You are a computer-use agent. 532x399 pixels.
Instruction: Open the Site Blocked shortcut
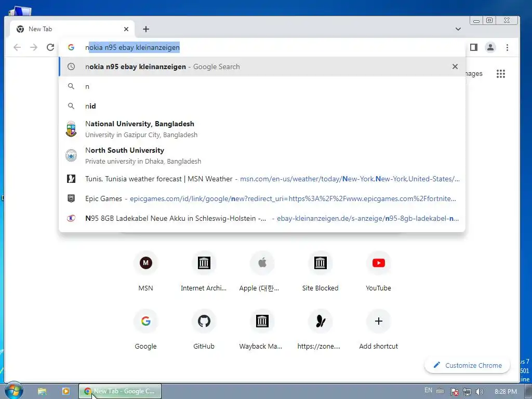320,271
